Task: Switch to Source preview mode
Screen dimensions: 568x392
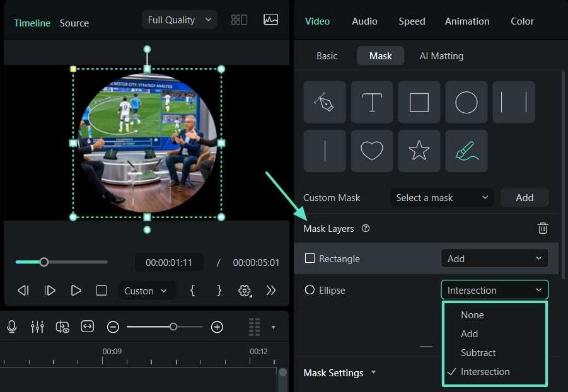Action: pos(74,23)
